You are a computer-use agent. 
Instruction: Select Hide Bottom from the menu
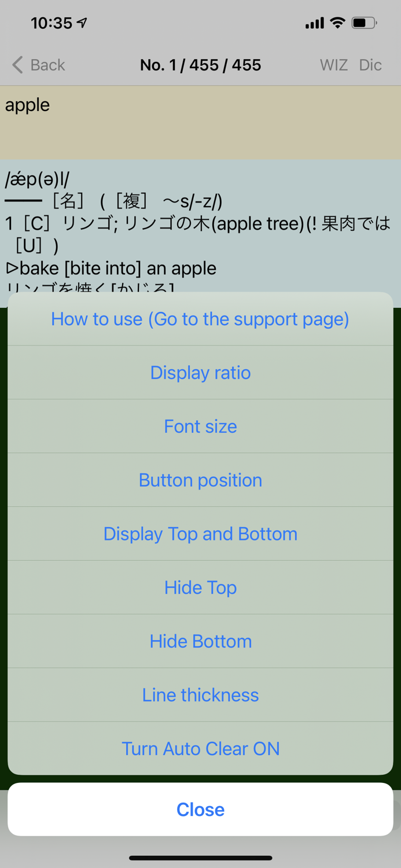pyautogui.click(x=200, y=641)
